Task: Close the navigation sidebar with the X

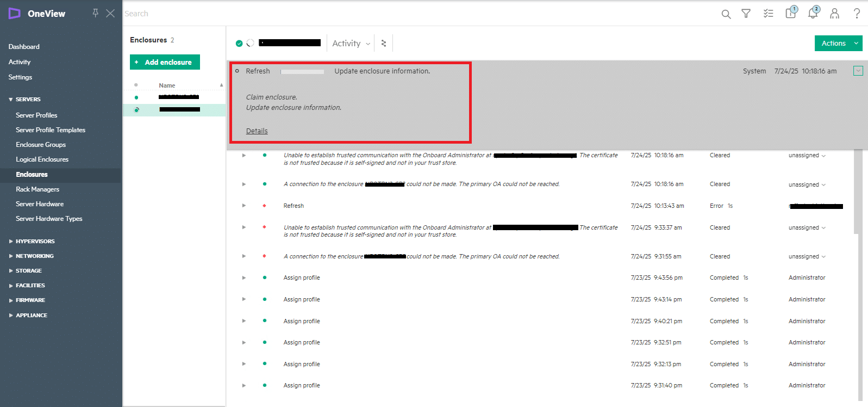Action: pos(110,13)
